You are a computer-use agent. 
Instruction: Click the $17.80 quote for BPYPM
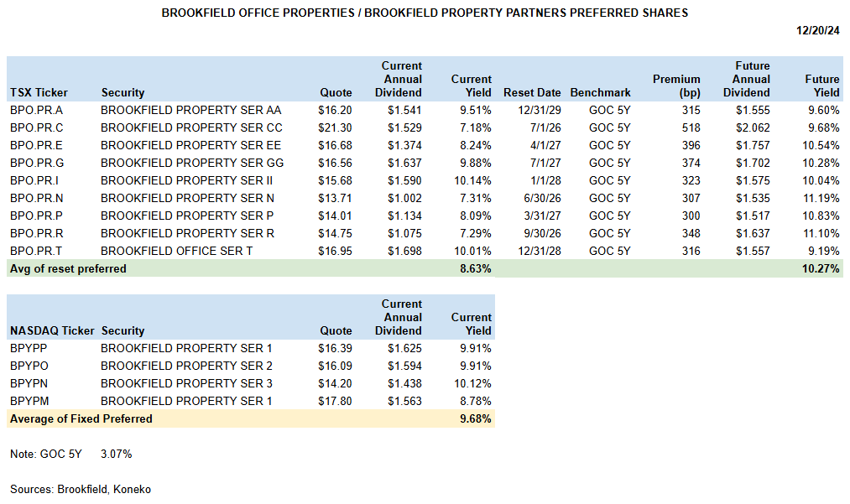point(335,401)
